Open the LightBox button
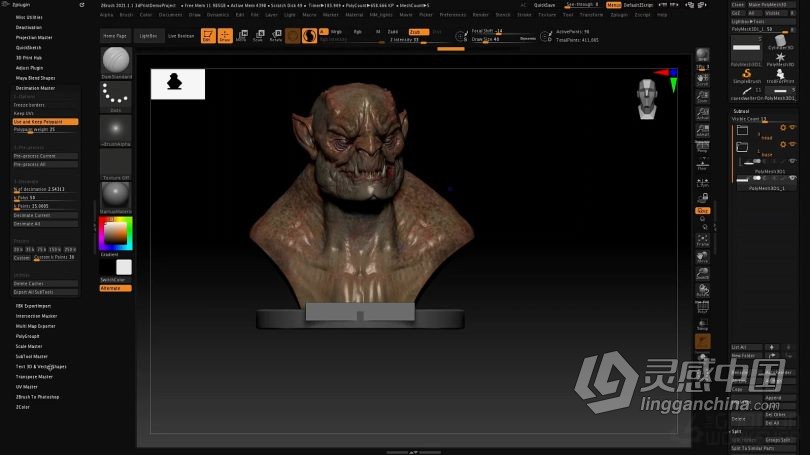 148,36
